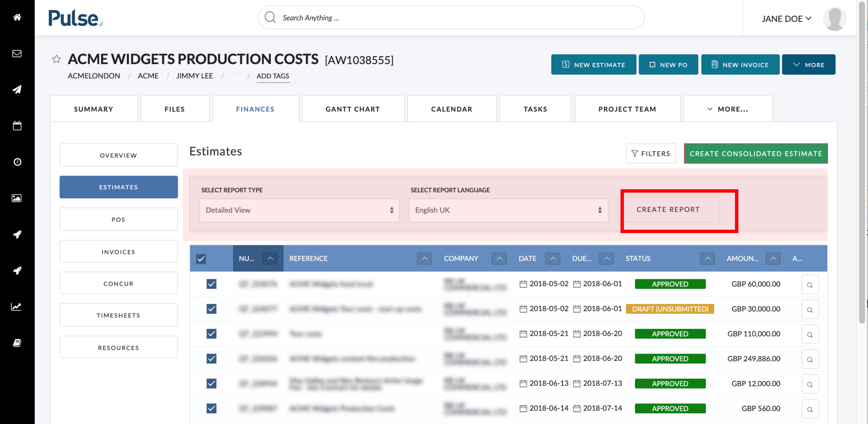868x424 pixels.
Task: Click the book icon in the sidebar
Action: (17, 343)
